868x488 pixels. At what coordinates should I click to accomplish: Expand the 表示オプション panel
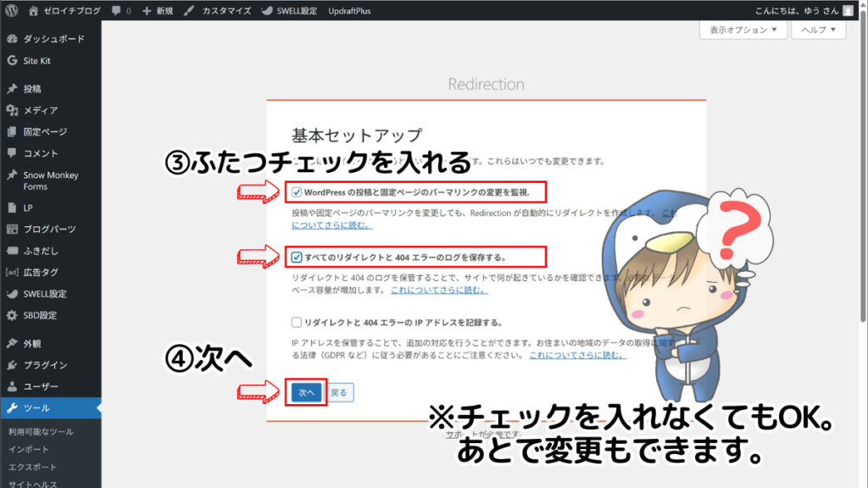[743, 30]
